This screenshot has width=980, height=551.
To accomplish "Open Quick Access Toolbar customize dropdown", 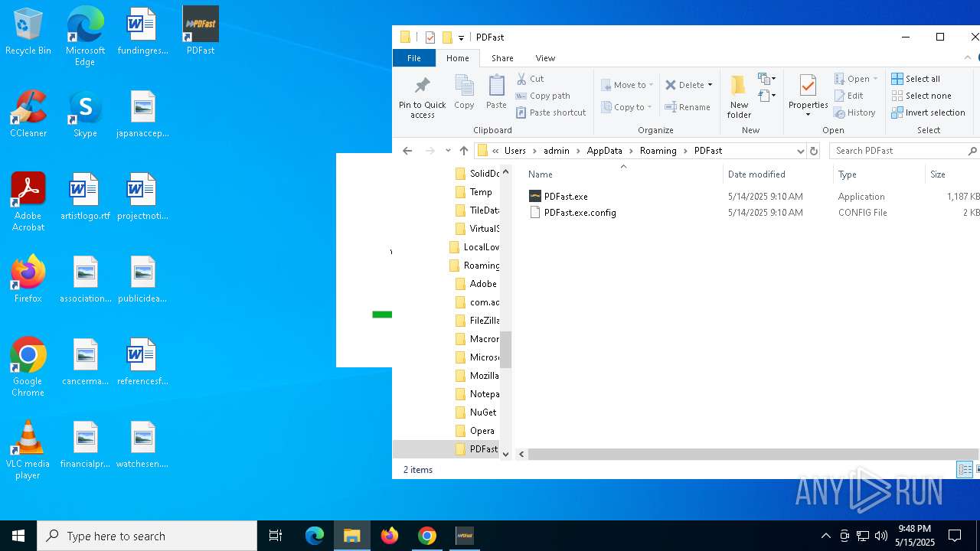I will pyautogui.click(x=461, y=37).
